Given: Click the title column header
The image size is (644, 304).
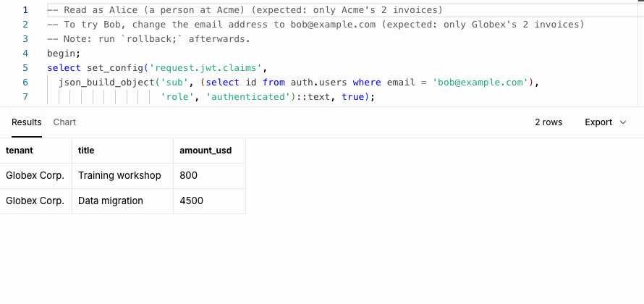Looking at the screenshot, I should 123,151.
